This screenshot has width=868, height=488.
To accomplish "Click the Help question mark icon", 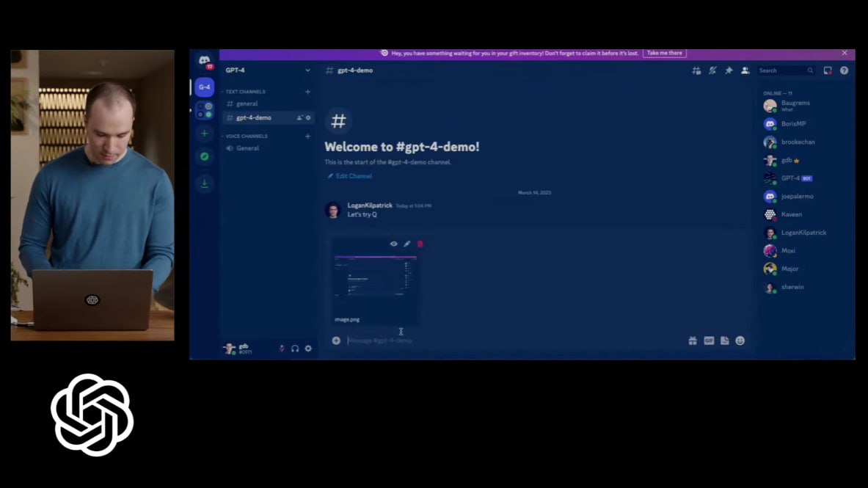I will pos(844,70).
